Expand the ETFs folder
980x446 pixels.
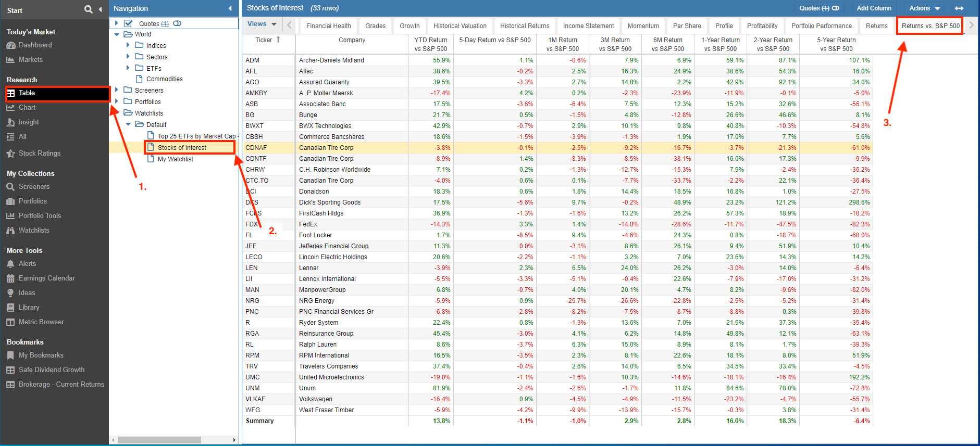pos(128,68)
